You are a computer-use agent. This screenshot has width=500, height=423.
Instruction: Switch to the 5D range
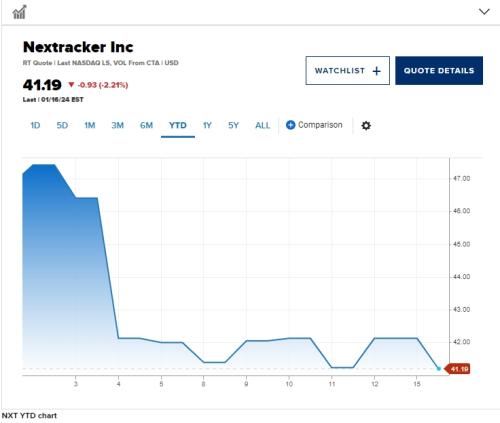[x=62, y=125]
